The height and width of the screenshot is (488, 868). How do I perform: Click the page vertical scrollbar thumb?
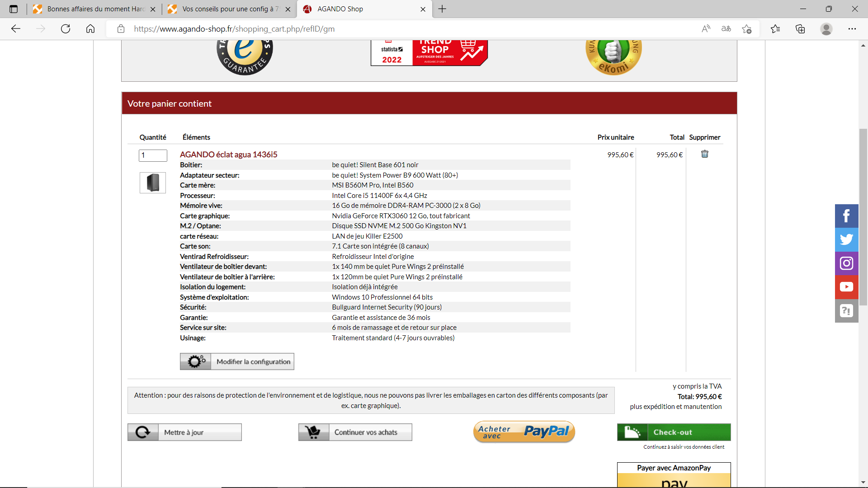863,217
